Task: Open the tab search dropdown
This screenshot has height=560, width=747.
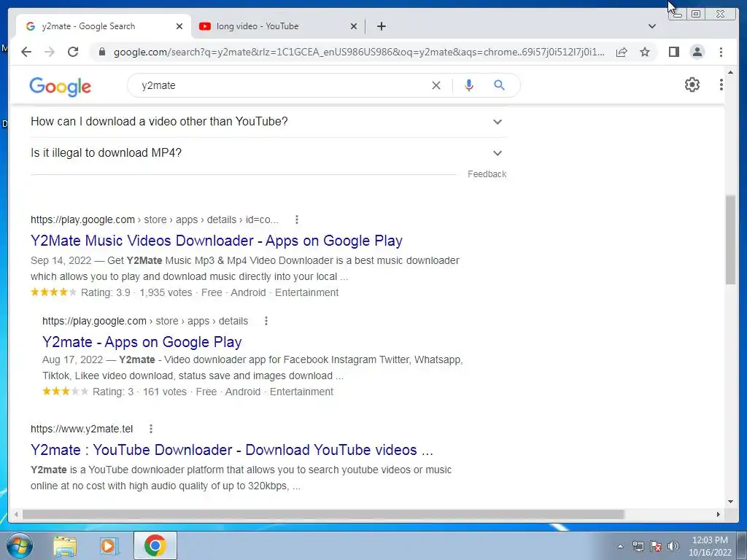Action: pyautogui.click(x=652, y=26)
